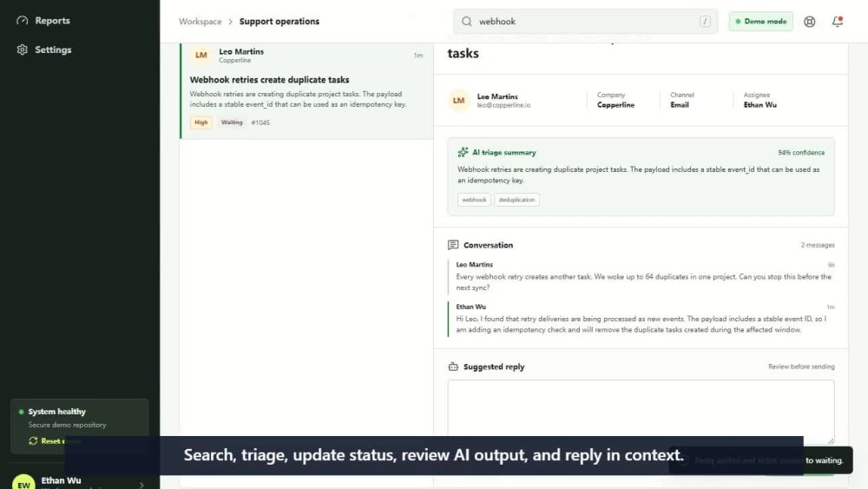868x489 pixels.
Task: Click the LM avatar in ticket detail
Action: click(458, 101)
